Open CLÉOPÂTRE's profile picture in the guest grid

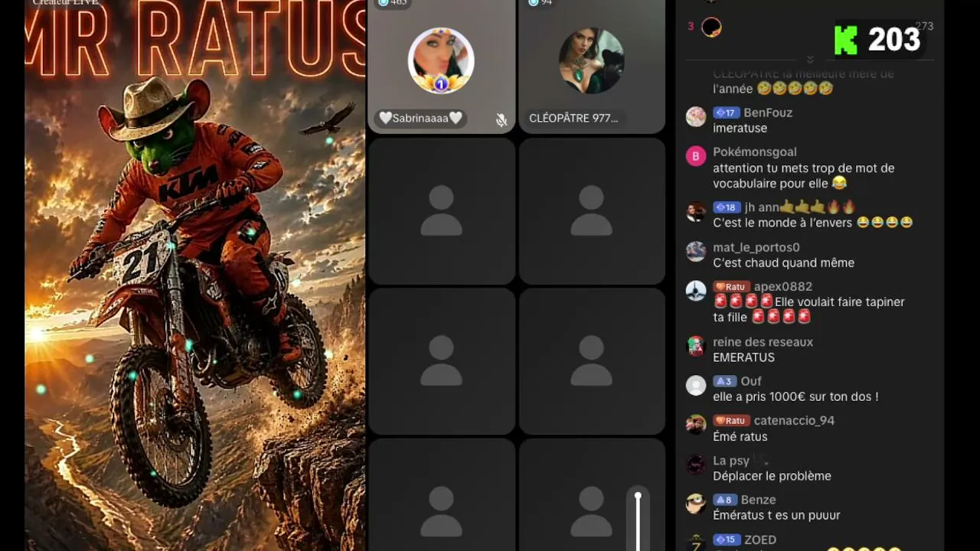(x=592, y=60)
